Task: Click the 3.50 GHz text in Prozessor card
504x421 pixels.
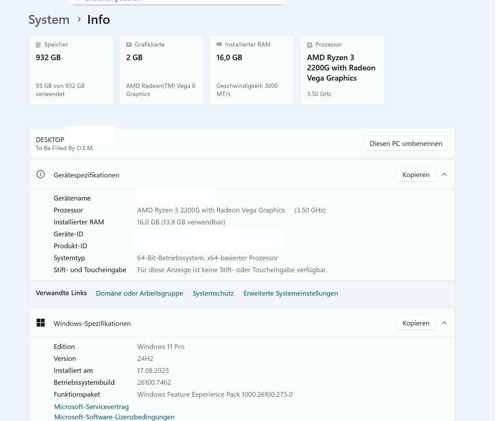Action: click(x=319, y=94)
